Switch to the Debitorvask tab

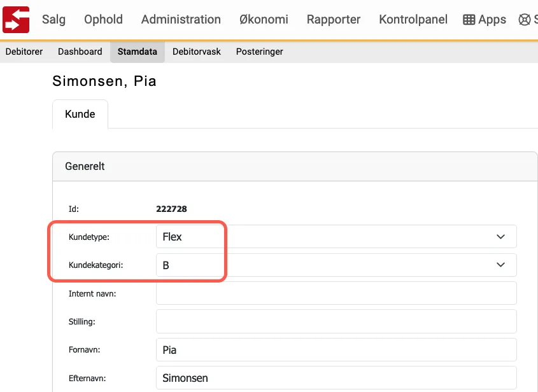pyautogui.click(x=196, y=52)
